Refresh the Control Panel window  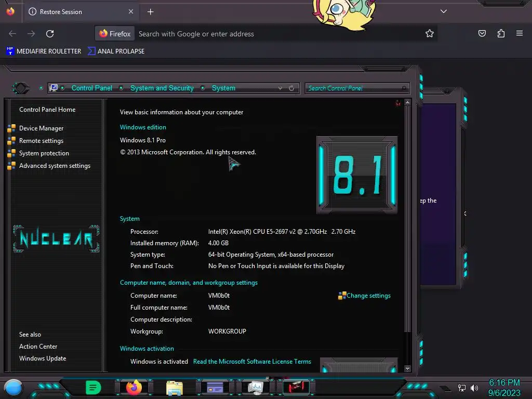(291, 88)
